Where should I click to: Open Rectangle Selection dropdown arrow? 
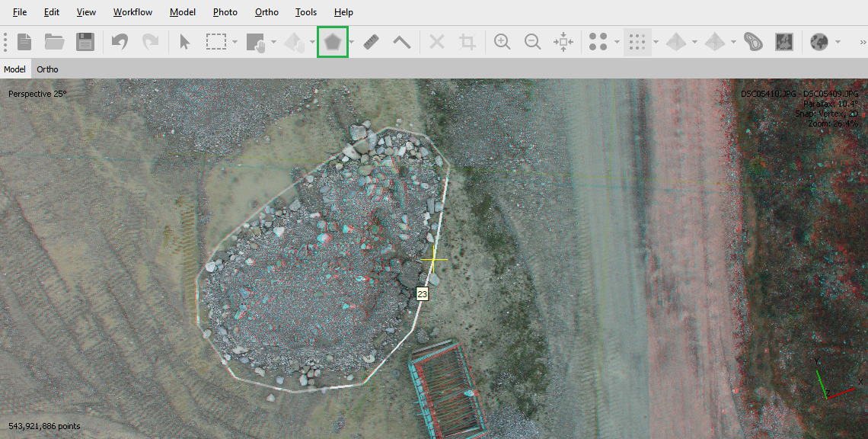235,42
